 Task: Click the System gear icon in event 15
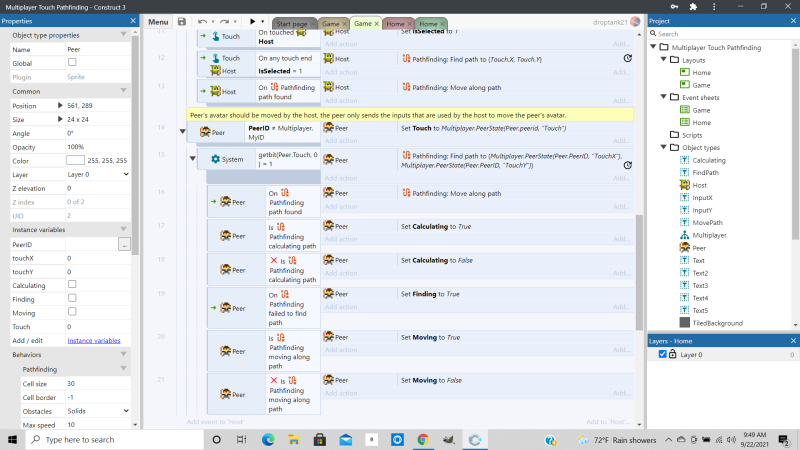215,159
